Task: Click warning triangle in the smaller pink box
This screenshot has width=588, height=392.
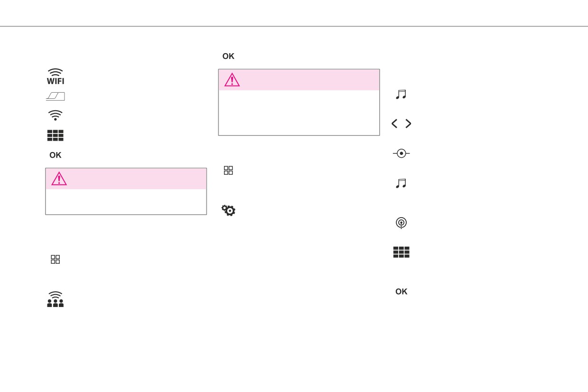Action: tap(59, 179)
